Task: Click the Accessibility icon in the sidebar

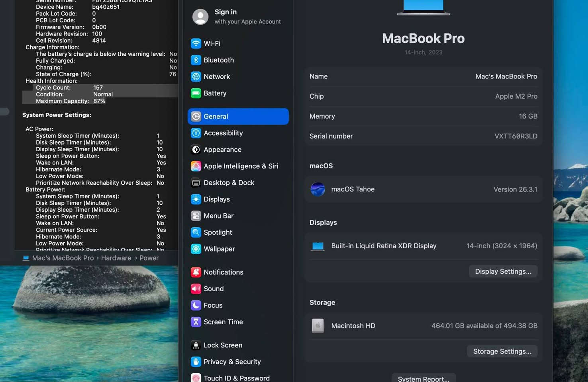Action: (196, 133)
